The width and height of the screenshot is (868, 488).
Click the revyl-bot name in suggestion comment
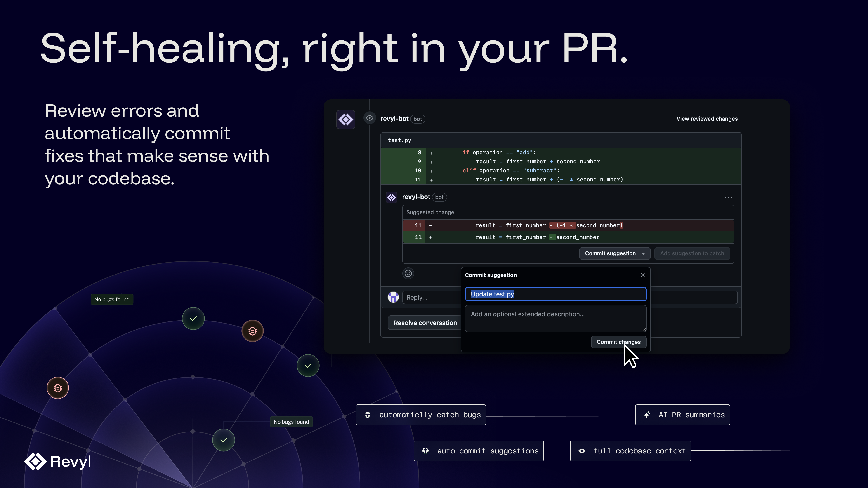point(416,197)
